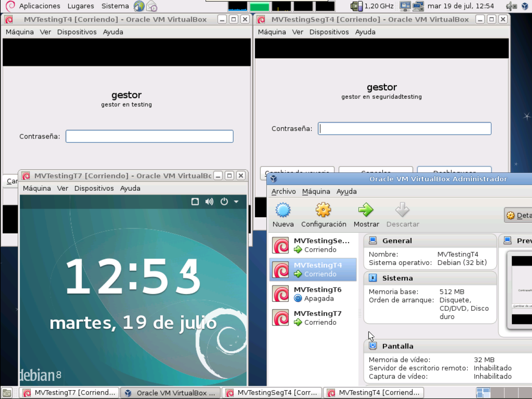Viewport: 532px width, 399px height.
Task: Open Dispositivos menu in MVTestingSegT4 window
Action: click(329, 32)
